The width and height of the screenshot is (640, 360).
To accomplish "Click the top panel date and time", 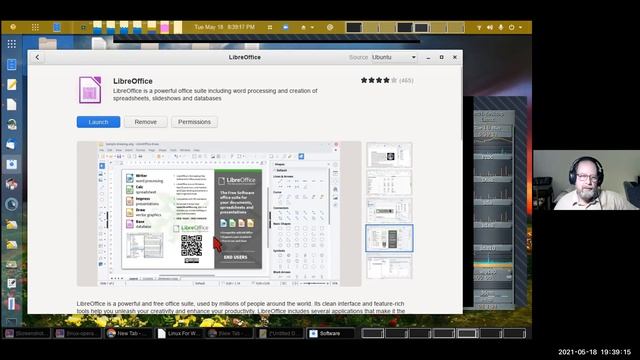I will click(224, 27).
